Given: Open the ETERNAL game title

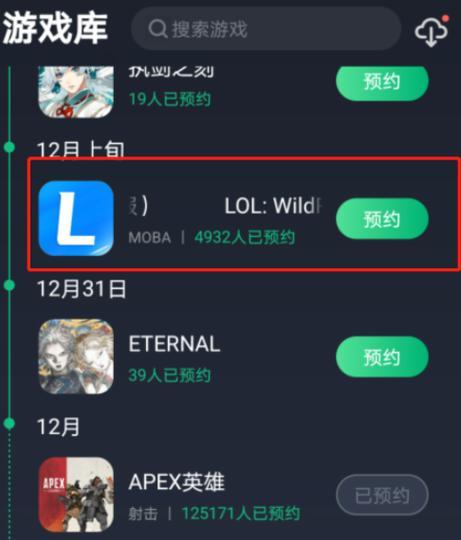Looking at the screenshot, I should (174, 344).
